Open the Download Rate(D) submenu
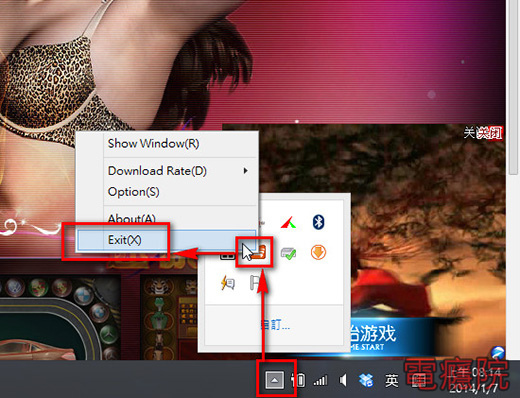The image size is (520, 398). [x=167, y=171]
